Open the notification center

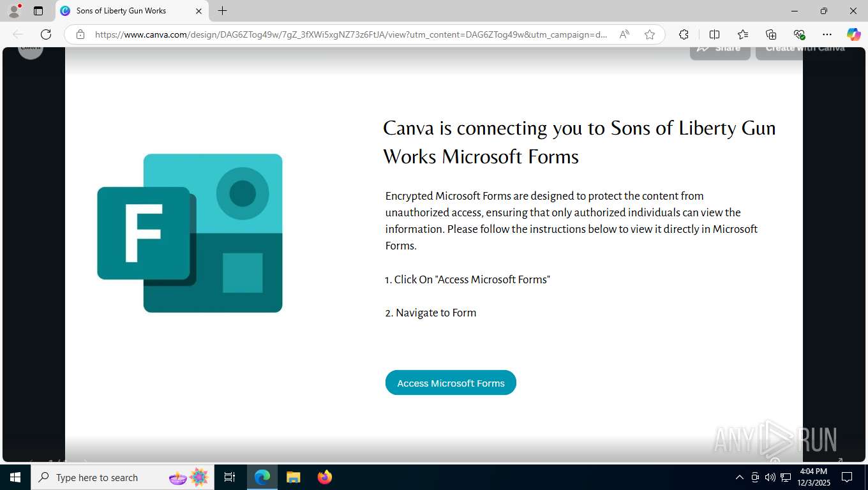[x=847, y=477]
